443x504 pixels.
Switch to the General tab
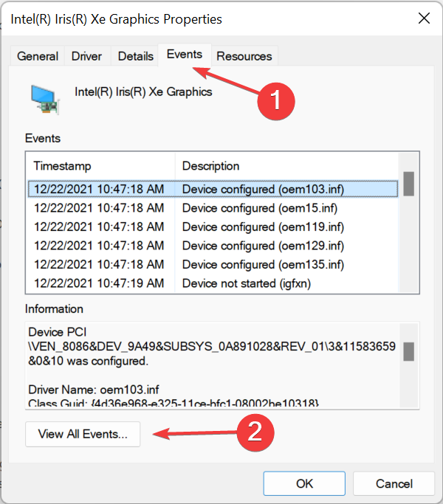(38, 56)
